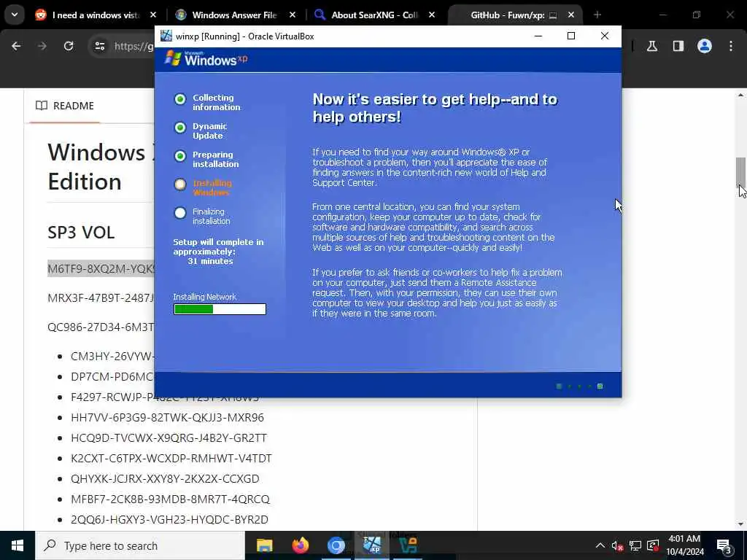
Task: Click the Preparing installation step indicator
Action: click(180, 156)
